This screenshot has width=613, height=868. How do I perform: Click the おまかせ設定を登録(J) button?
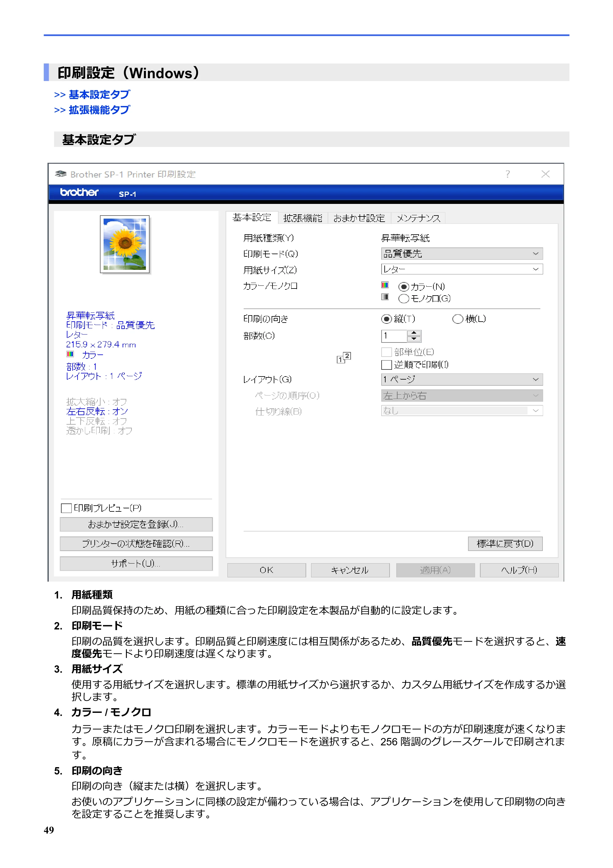pyautogui.click(x=136, y=524)
